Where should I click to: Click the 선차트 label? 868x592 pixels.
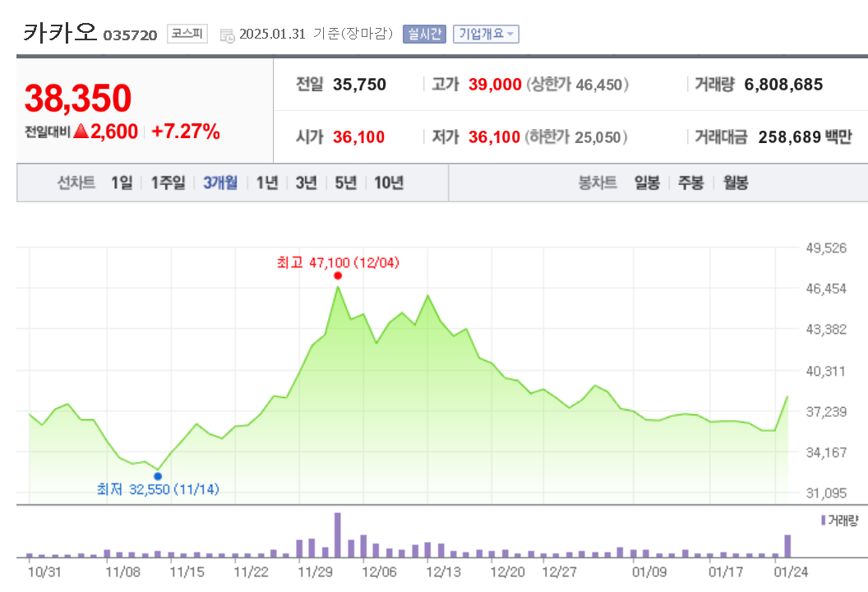(x=76, y=183)
